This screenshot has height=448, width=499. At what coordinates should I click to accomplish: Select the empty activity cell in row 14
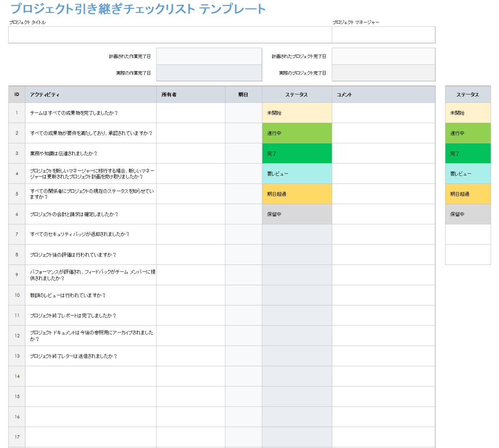point(91,376)
